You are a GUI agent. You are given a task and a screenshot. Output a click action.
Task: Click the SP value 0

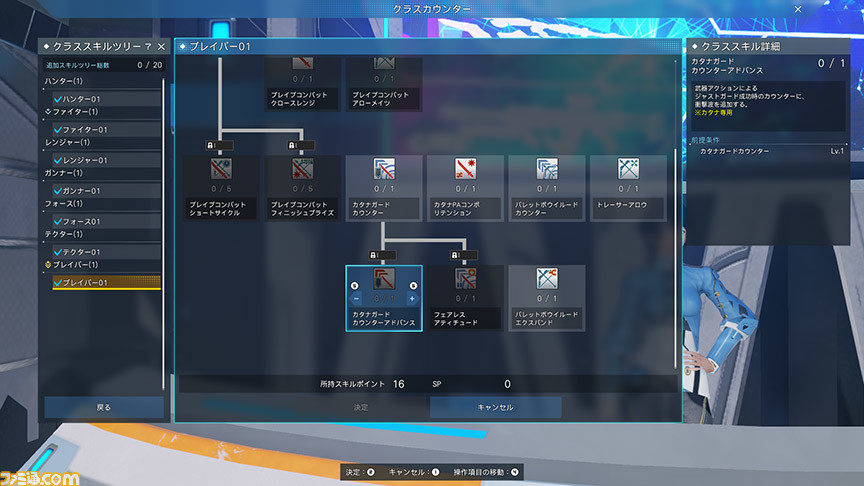click(x=507, y=384)
